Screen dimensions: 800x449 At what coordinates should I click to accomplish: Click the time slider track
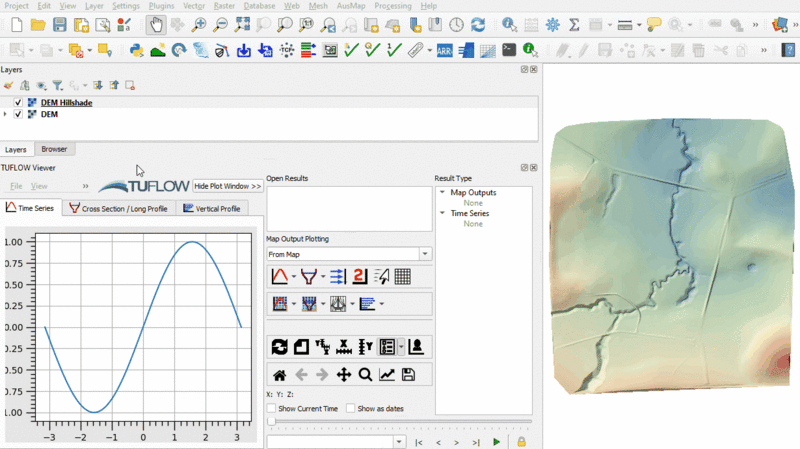point(400,422)
